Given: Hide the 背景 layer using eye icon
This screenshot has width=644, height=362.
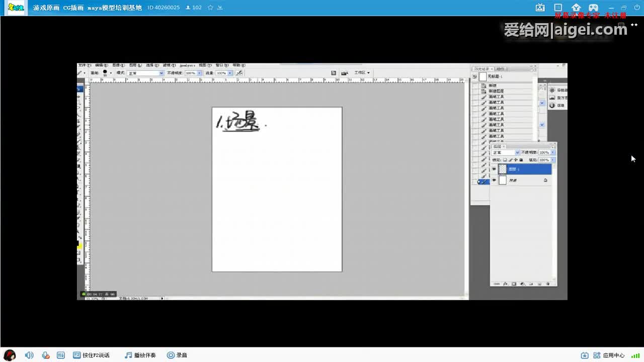Looking at the screenshot, I should (x=494, y=180).
